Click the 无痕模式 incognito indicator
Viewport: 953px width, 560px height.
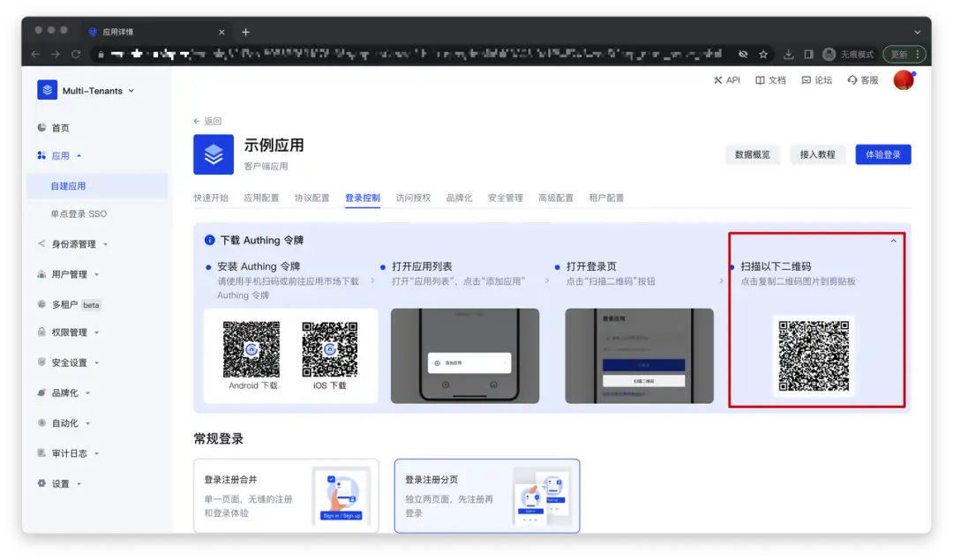coord(848,54)
